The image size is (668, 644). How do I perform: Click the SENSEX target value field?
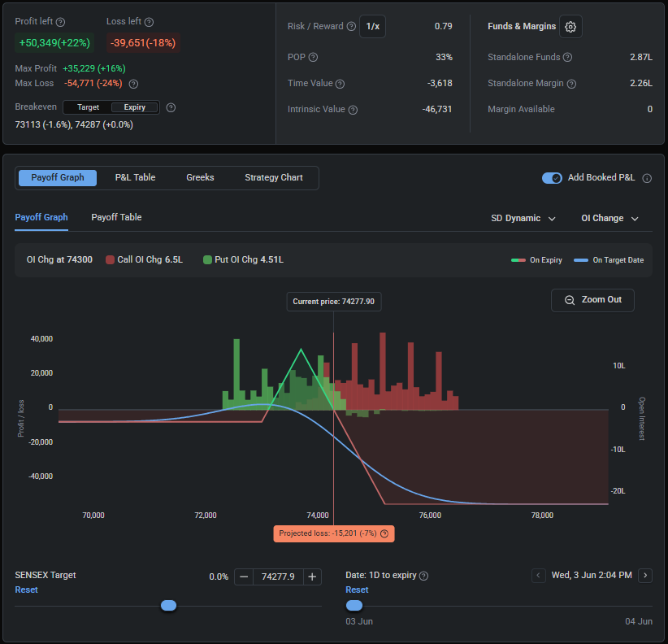(278, 577)
